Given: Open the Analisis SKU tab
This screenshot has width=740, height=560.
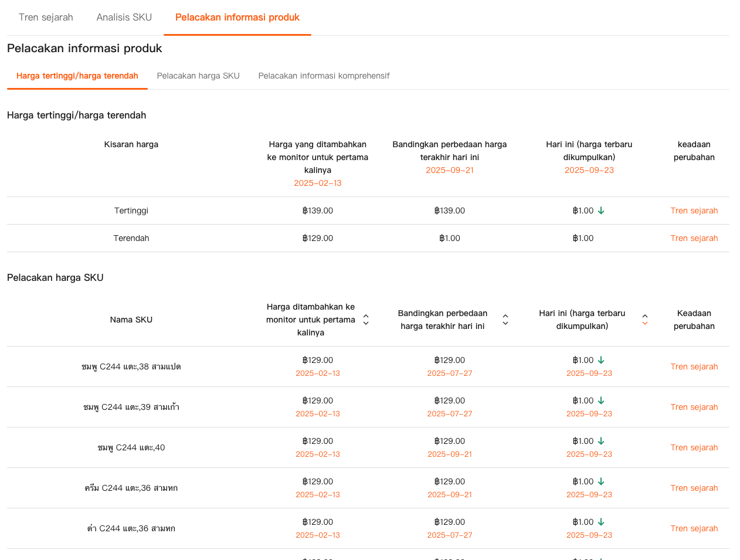Looking at the screenshot, I should click(124, 18).
